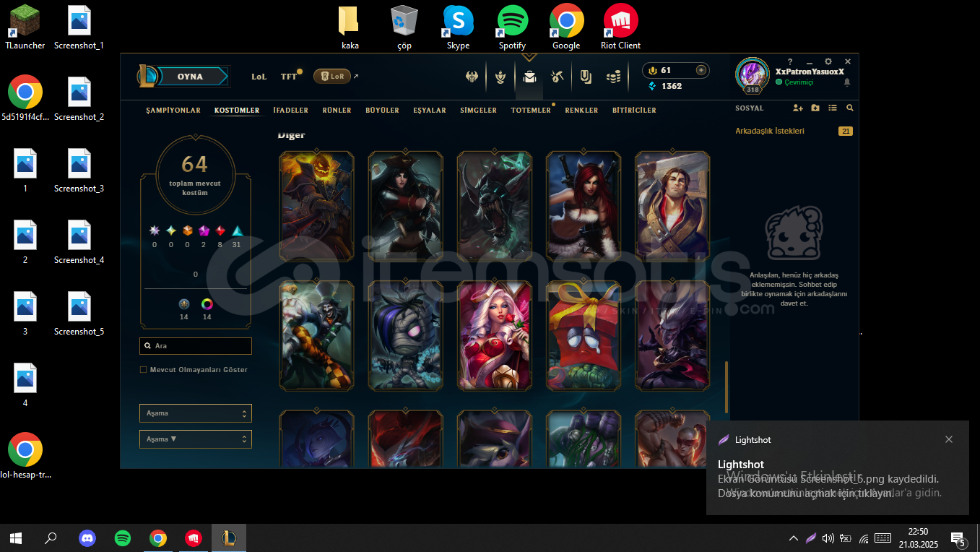The height and width of the screenshot is (552, 980).
Task: Select the LoL game tab
Action: coord(259,76)
